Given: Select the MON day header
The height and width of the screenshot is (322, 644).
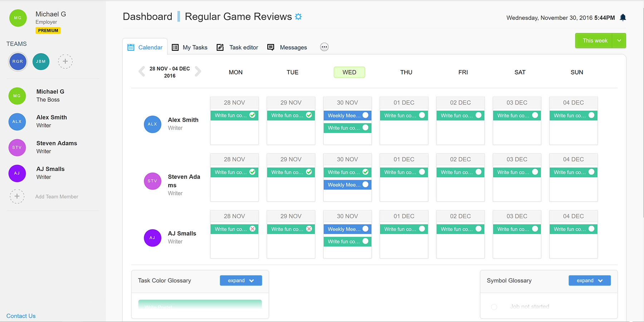Looking at the screenshot, I should coord(236,72).
